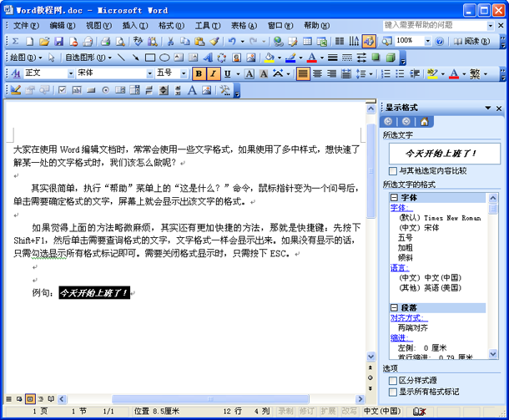Click the 对齐方式: link
Screen dimensions: 509x420
409,318
